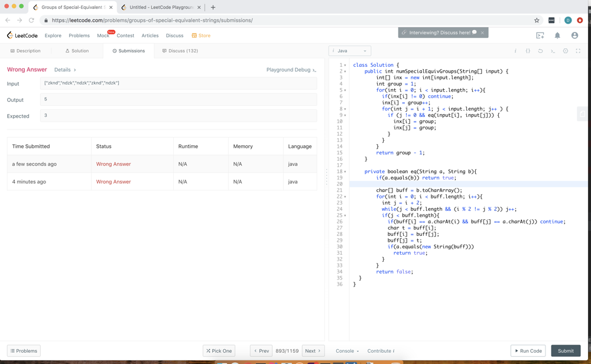Screen dimensions: 591x364
Task: Switch to the Description tab
Action: 25,51
